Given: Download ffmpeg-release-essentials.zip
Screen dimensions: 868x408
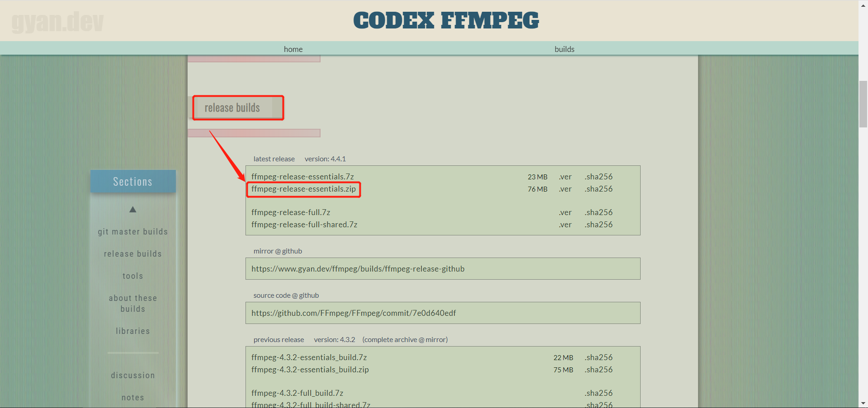Looking at the screenshot, I should 303,189.
